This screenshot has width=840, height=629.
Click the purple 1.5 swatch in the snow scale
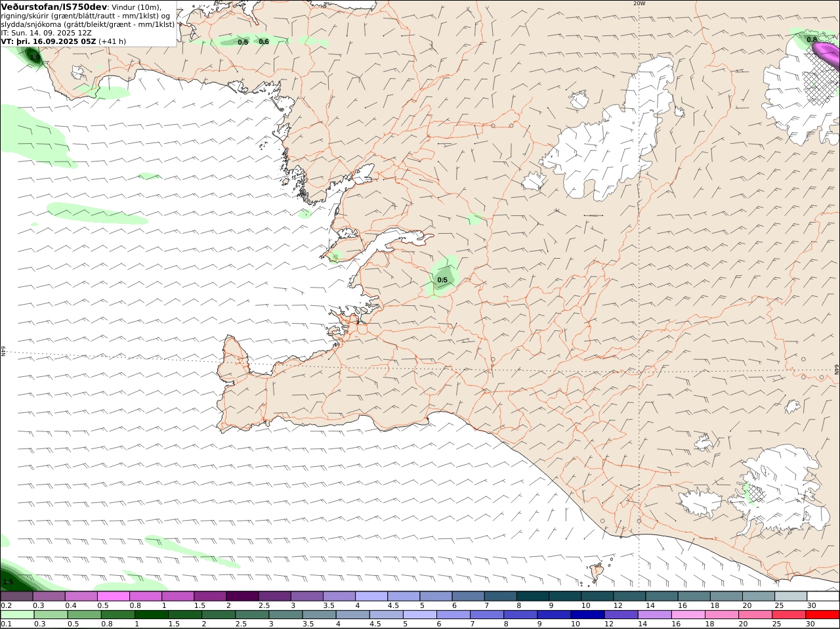pos(210,596)
